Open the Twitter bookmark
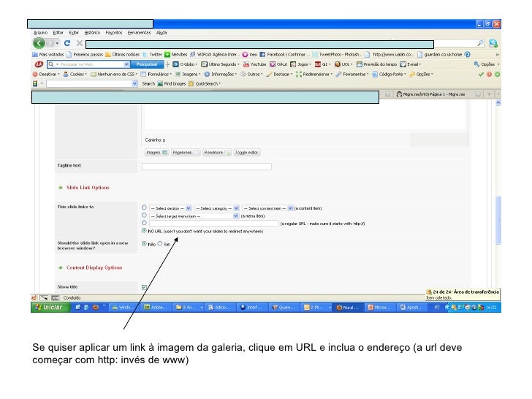 point(152,54)
